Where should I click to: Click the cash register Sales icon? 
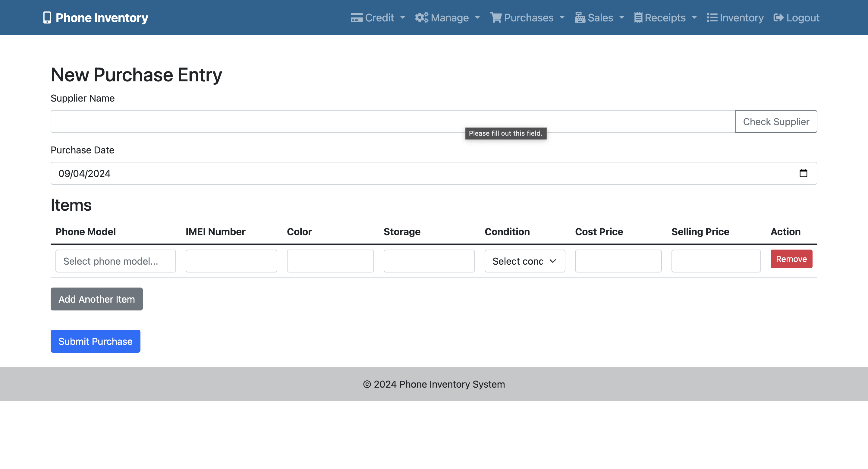580,17
